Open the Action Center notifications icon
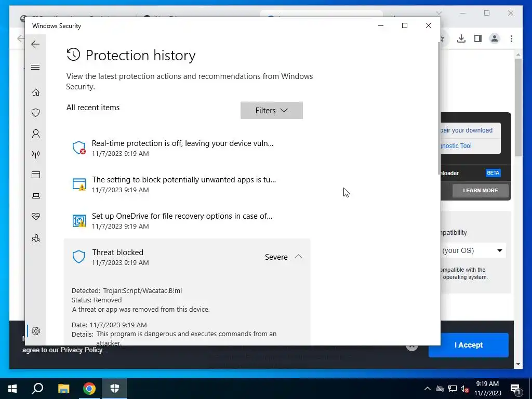 [515, 389]
